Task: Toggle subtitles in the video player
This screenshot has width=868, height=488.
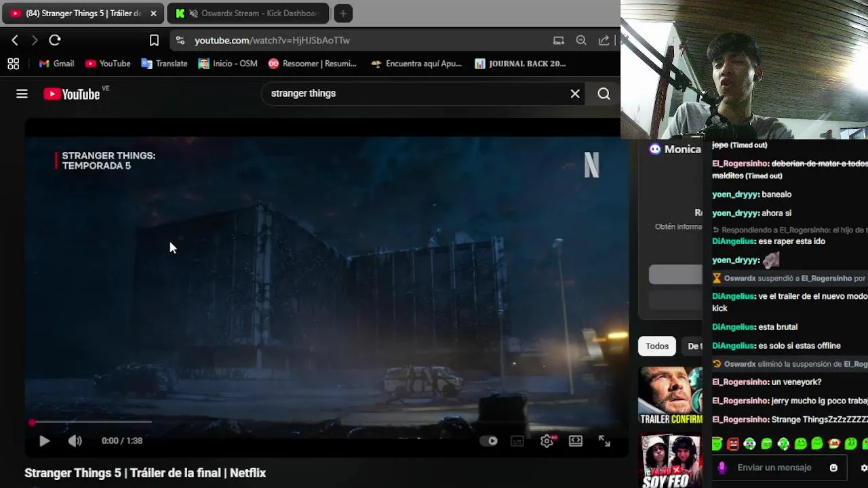Action: coord(517,441)
